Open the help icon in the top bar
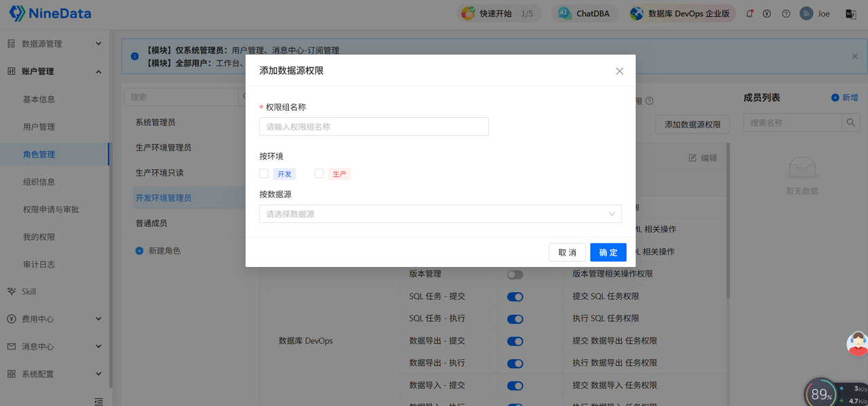The image size is (868, 406). click(786, 14)
